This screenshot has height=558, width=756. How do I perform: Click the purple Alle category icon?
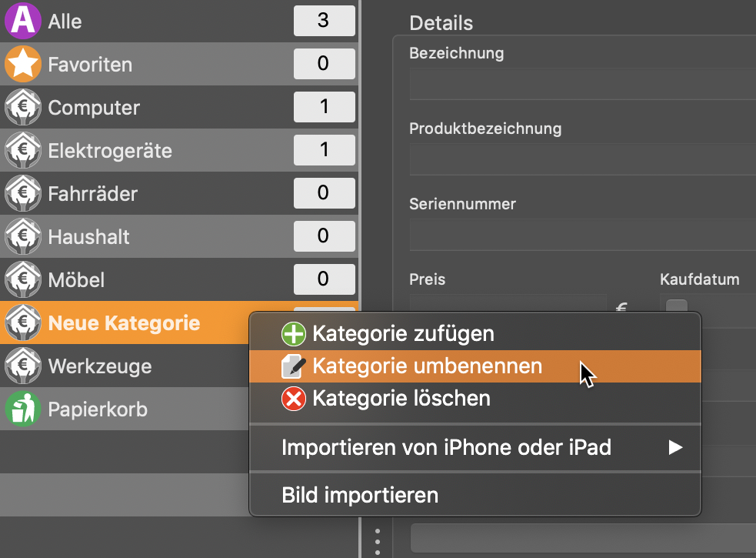pyautogui.click(x=22, y=21)
